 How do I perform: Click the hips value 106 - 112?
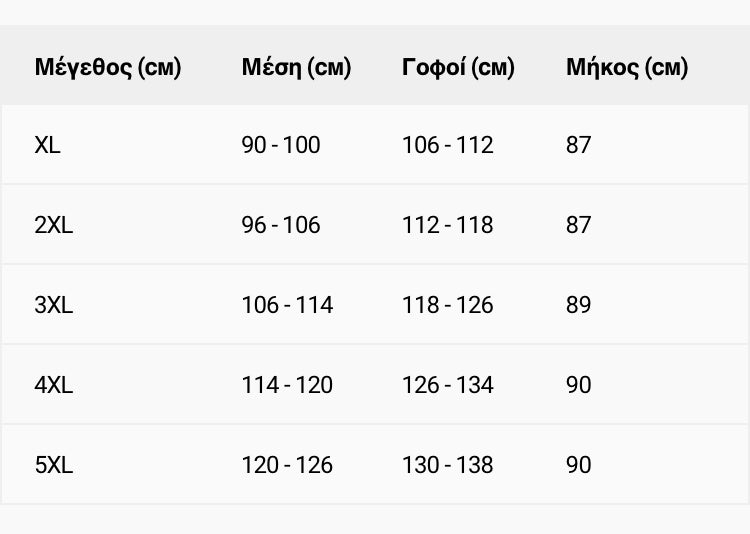(448, 145)
